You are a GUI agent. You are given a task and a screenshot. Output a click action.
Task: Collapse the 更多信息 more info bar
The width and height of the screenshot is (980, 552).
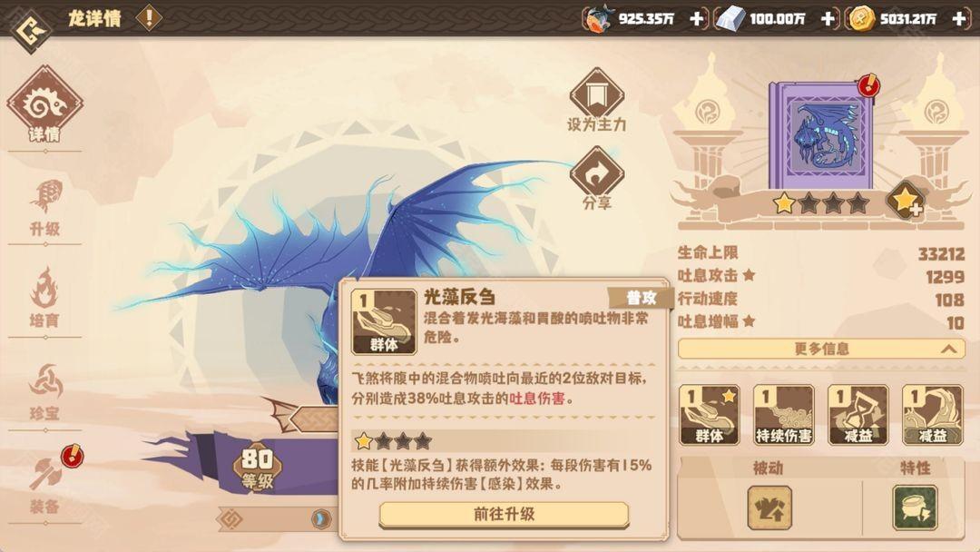tap(821, 349)
